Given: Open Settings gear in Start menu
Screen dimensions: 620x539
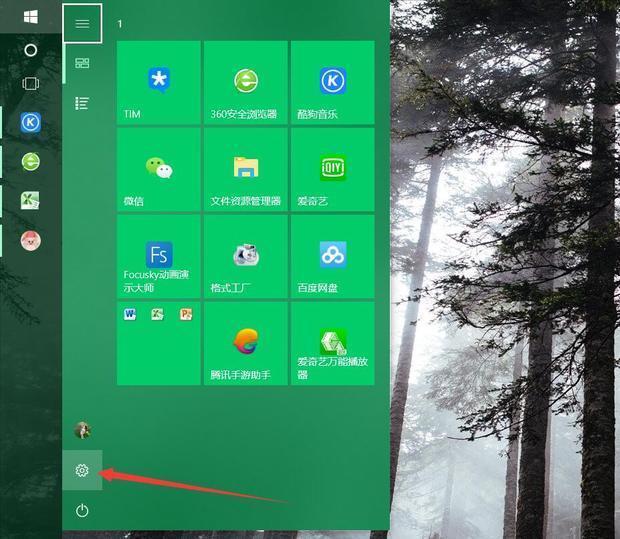Looking at the screenshot, I should pos(82,470).
